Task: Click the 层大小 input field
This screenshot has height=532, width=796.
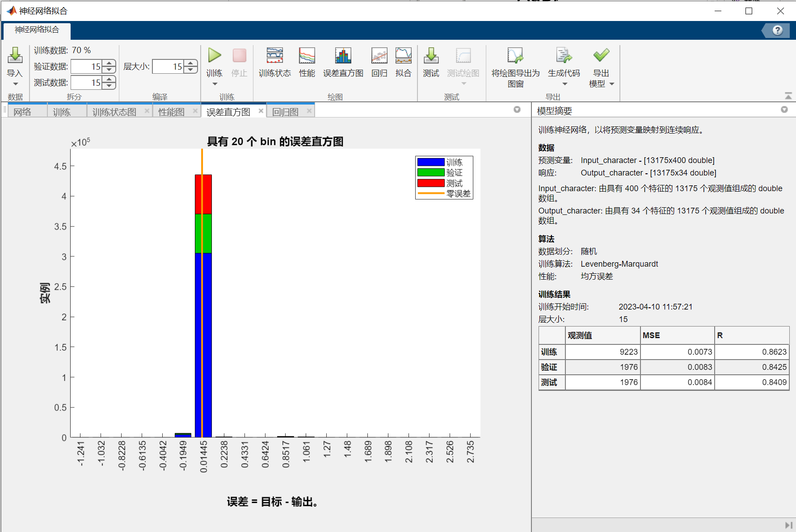Action: pyautogui.click(x=168, y=67)
